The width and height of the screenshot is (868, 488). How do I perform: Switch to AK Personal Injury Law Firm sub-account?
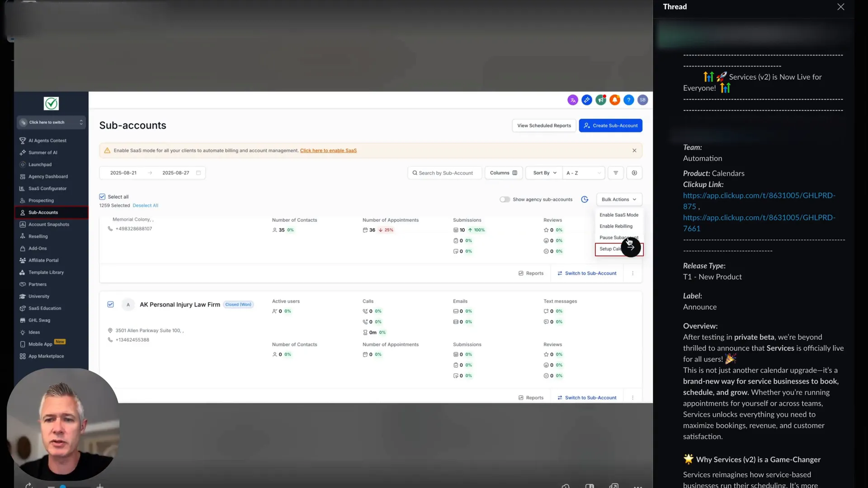[587, 398]
